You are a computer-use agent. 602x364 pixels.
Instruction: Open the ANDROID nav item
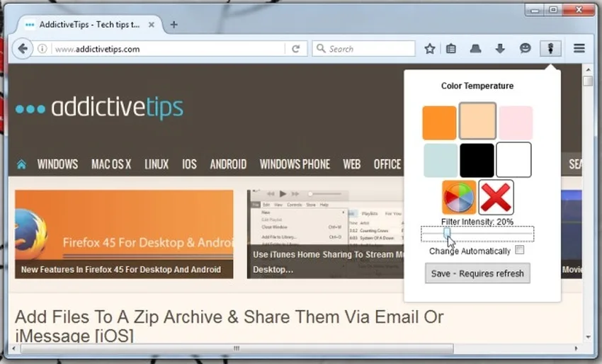(228, 164)
